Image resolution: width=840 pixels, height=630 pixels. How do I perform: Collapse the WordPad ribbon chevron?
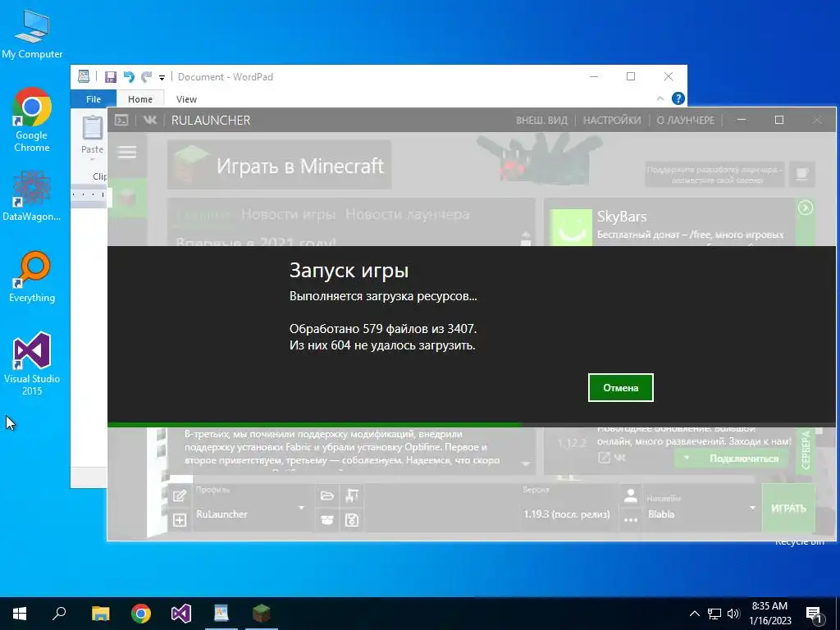[660, 98]
